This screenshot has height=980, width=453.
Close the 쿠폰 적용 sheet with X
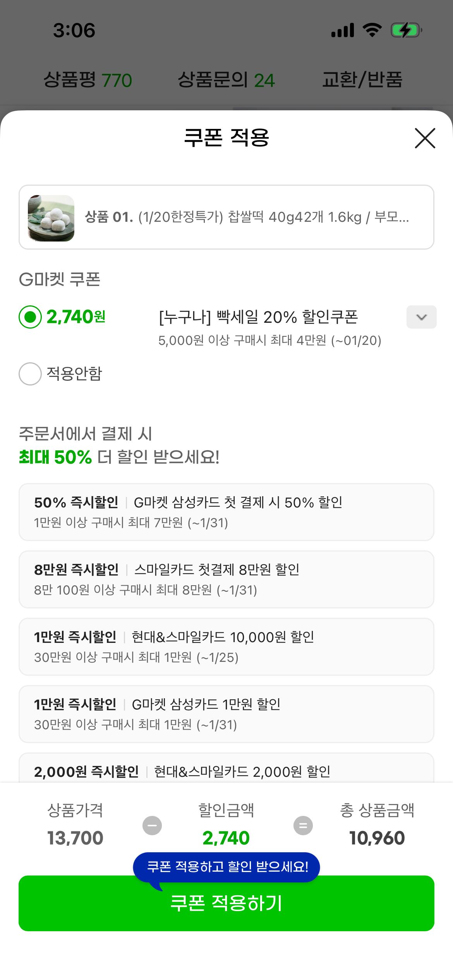[425, 138]
